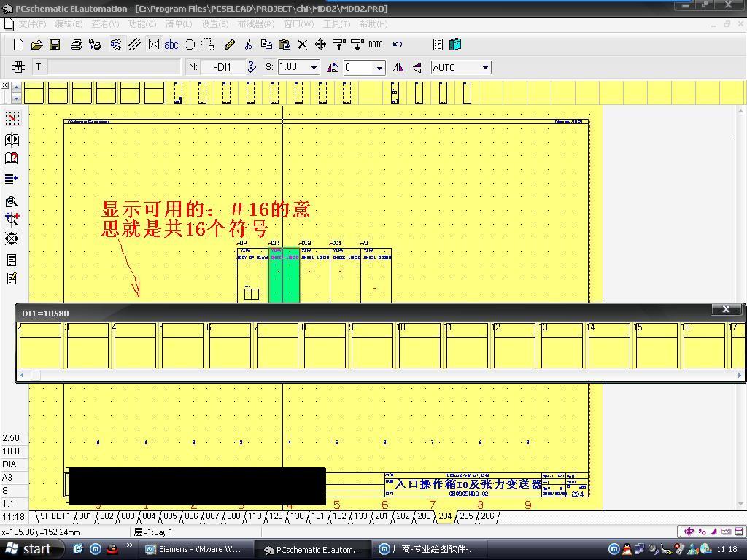The height and width of the screenshot is (560, 747).
Task: Select symbol 10 in -DI1 window
Action: 419,345
